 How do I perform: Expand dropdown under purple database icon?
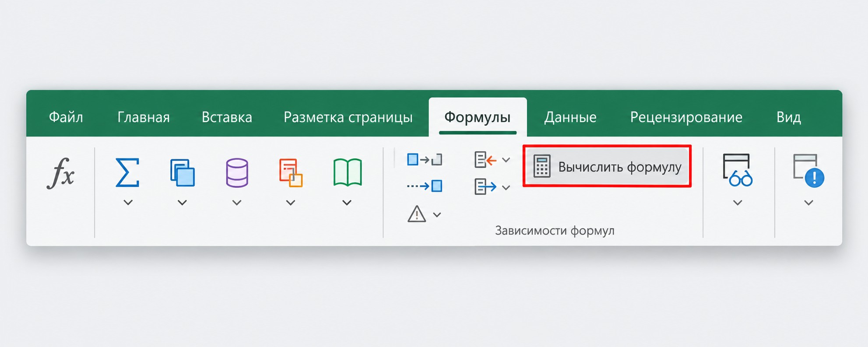coord(237,203)
